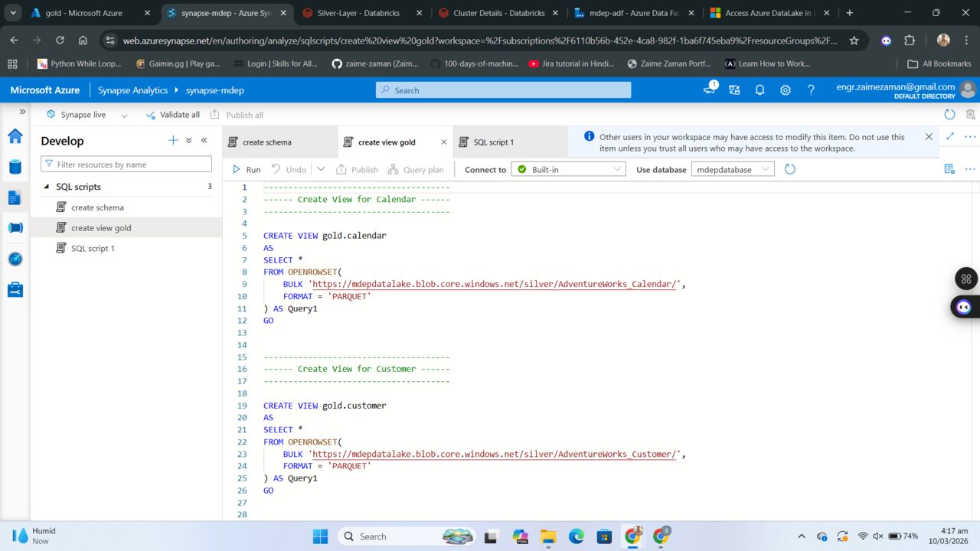Focus the Filter resources by name field
The height and width of the screenshot is (551, 980).
[x=126, y=165]
